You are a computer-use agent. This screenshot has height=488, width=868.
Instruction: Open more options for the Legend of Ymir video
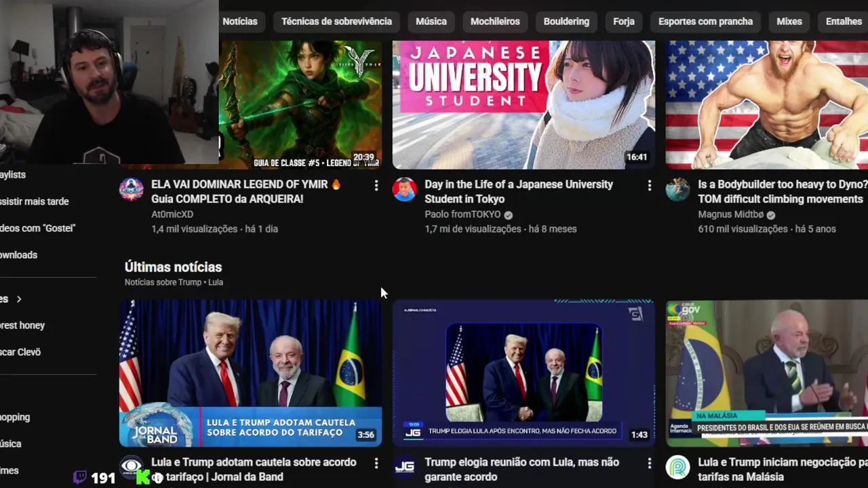[x=376, y=186]
